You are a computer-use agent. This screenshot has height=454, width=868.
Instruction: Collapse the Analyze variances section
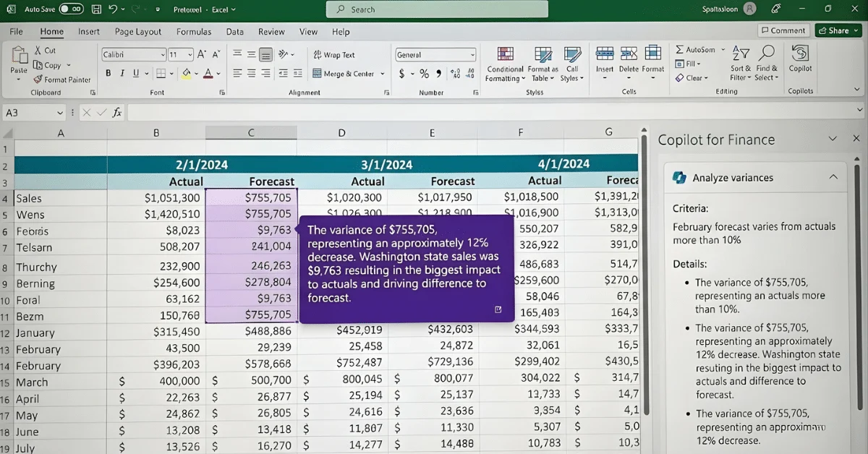click(833, 177)
